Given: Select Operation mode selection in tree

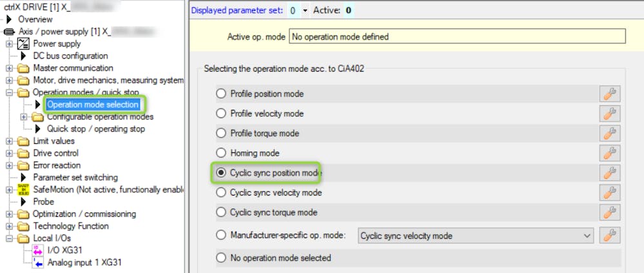Looking at the screenshot, I should pos(92,105).
